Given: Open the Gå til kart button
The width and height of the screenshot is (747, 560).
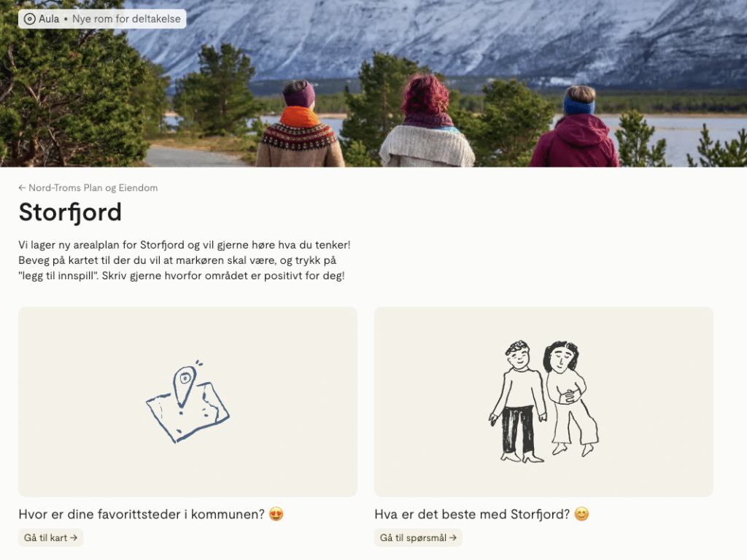Looking at the screenshot, I should click(x=50, y=537).
